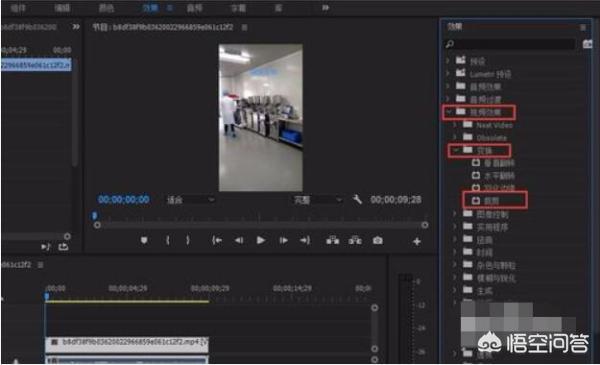Screen dimensions: 600x365
Task: Click the insert icon below the source panel
Action: point(46,247)
